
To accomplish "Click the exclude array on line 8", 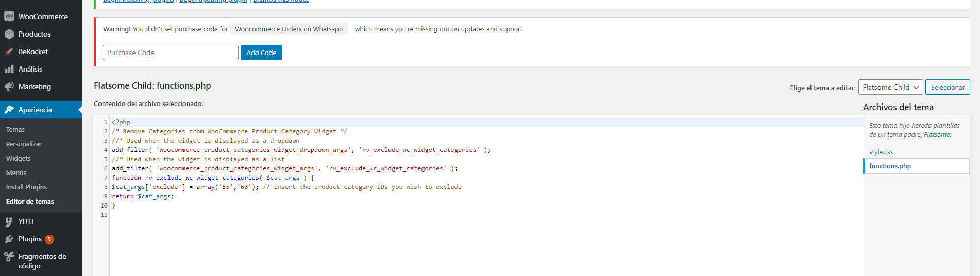I will 286,187.
